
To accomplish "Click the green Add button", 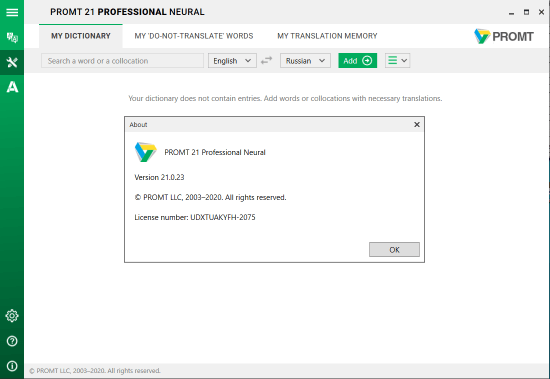I will click(x=357, y=61).
